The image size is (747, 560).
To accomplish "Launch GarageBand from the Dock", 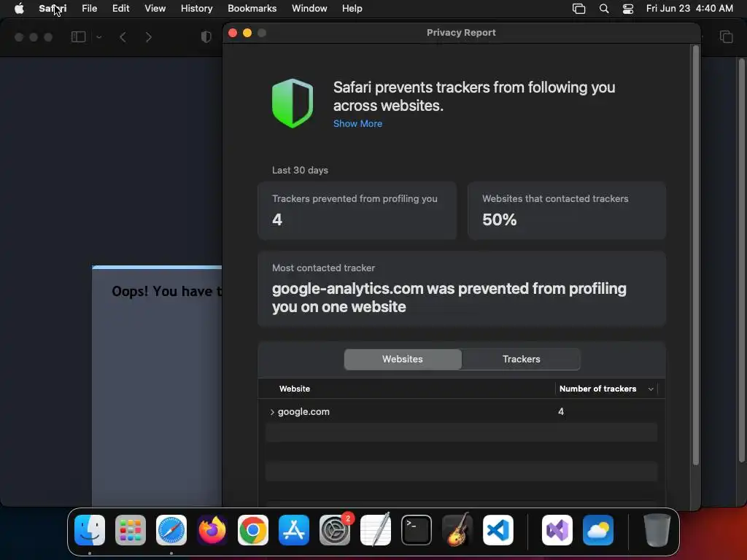I will (457, 530).
